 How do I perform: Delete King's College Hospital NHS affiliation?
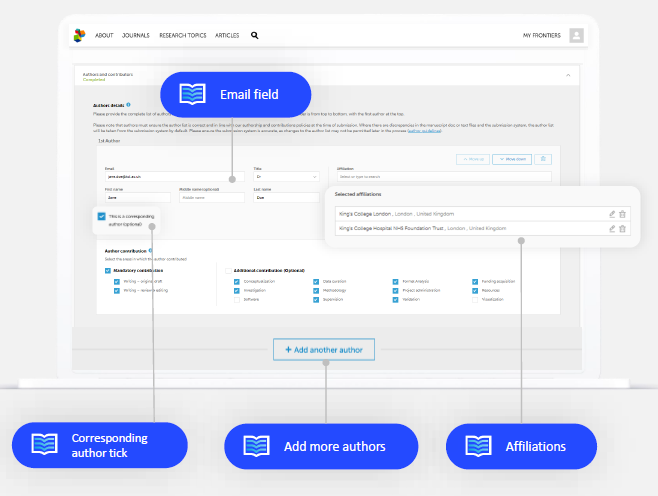(622, 228)
